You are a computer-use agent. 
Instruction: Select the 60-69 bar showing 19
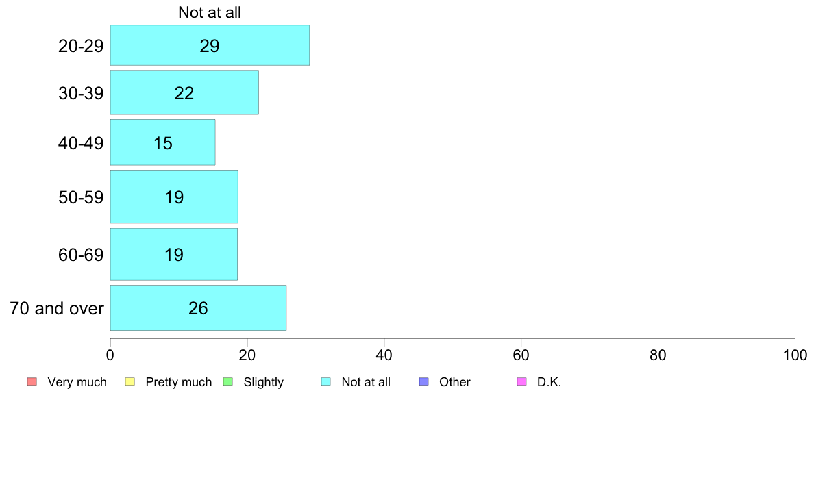pos(174,254)
